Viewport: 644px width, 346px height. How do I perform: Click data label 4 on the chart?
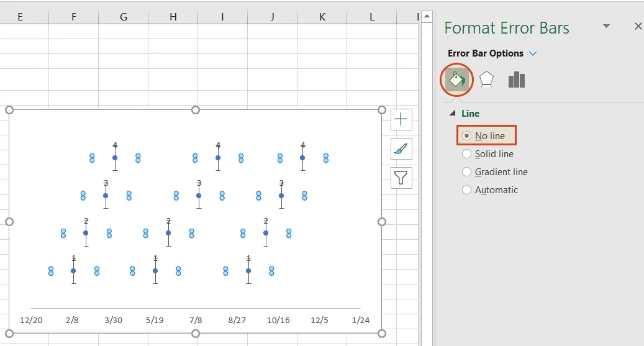point(115,145)
